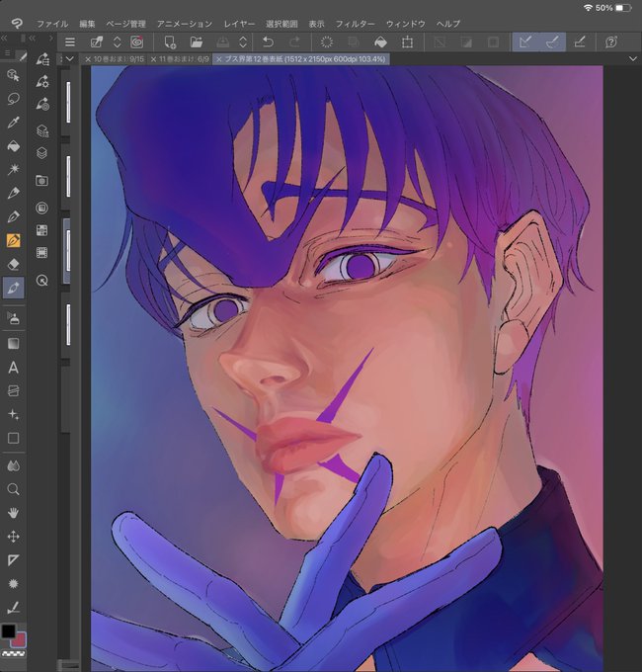Undo the last action
Screen dimensions: 642x672
click(268, 42)
